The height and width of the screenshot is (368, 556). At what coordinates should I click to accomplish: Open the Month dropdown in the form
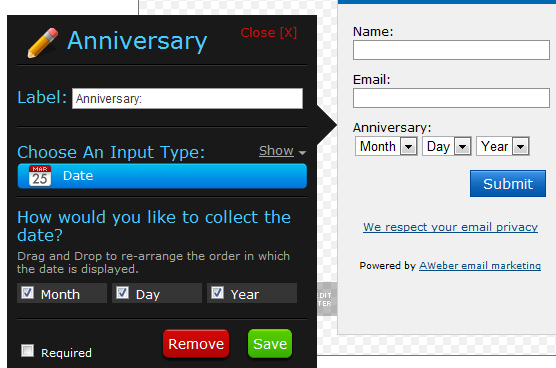point(386,146)
